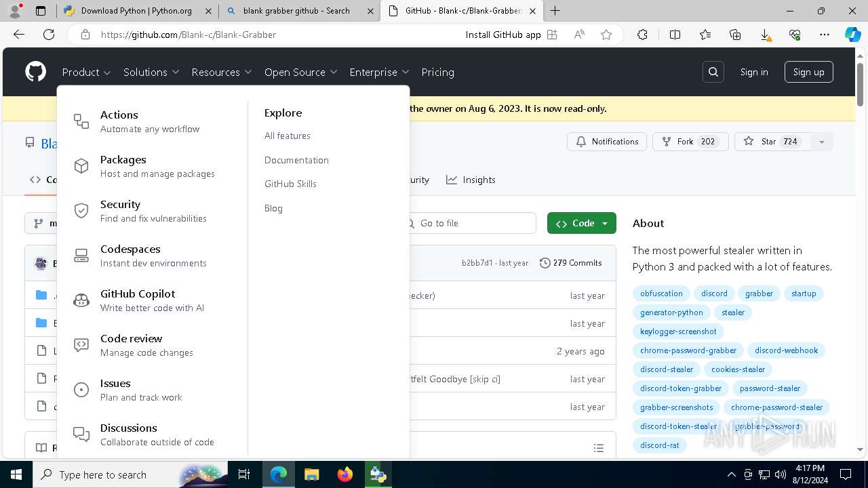Star the repository
This screenshot has width=868, height=488.
point(773,142)
